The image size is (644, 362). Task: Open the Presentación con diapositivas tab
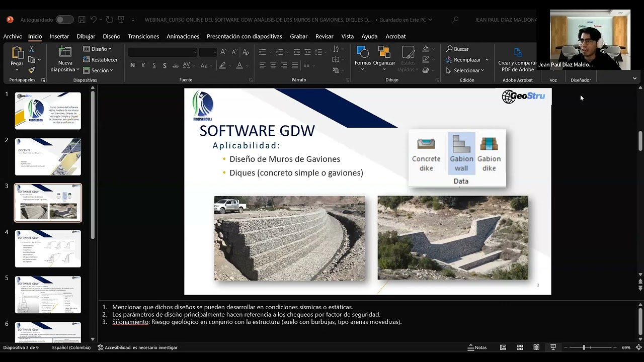pos(244,36)
